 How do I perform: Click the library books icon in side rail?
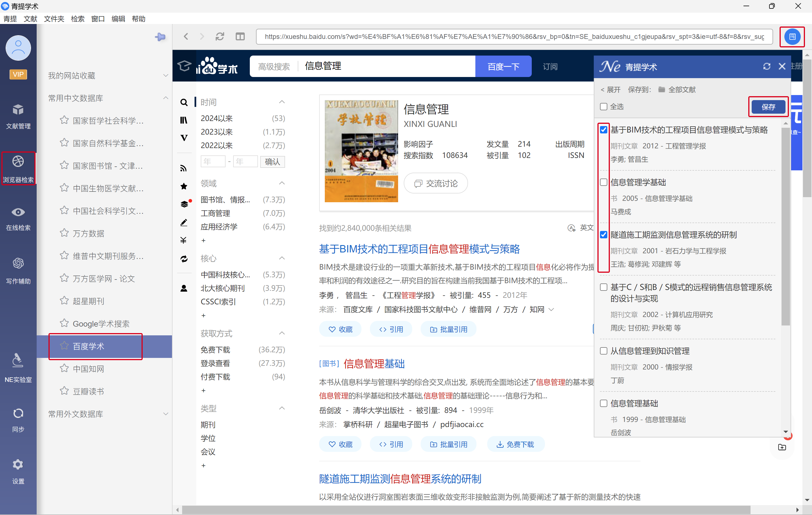(184, 120)
